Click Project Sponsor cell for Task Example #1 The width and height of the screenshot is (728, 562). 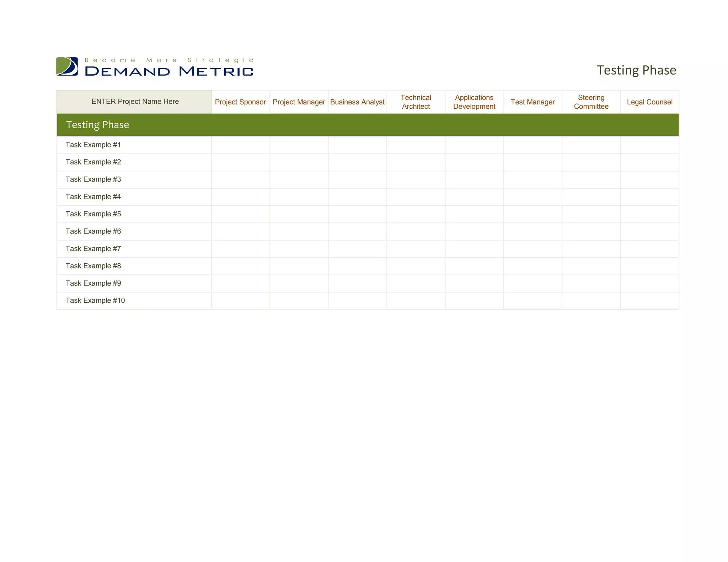point(241,145)
